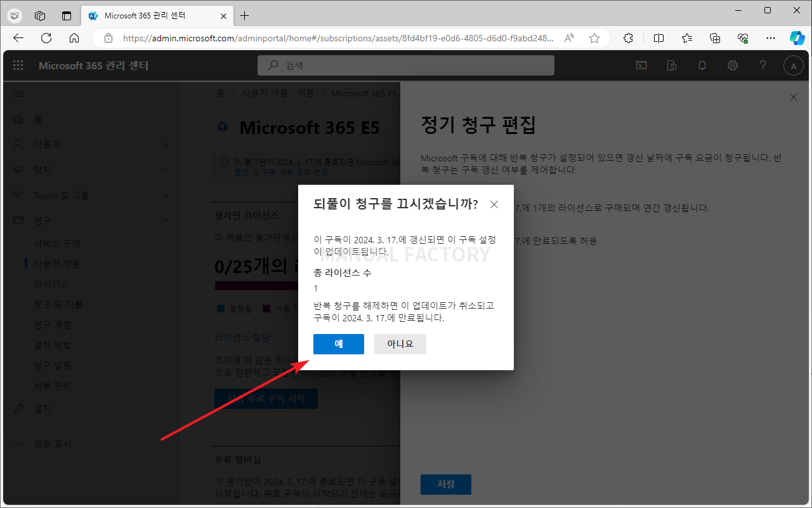Open tab actions menu icon
Image resolution: width=812 pixels, height=508 pixels.
(x=67, y=15)
